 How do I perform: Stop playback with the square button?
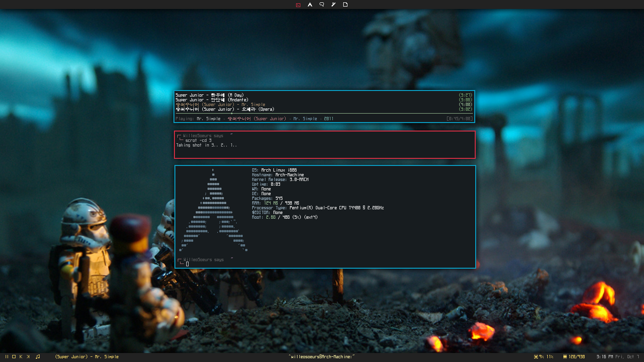pos(14,356)
